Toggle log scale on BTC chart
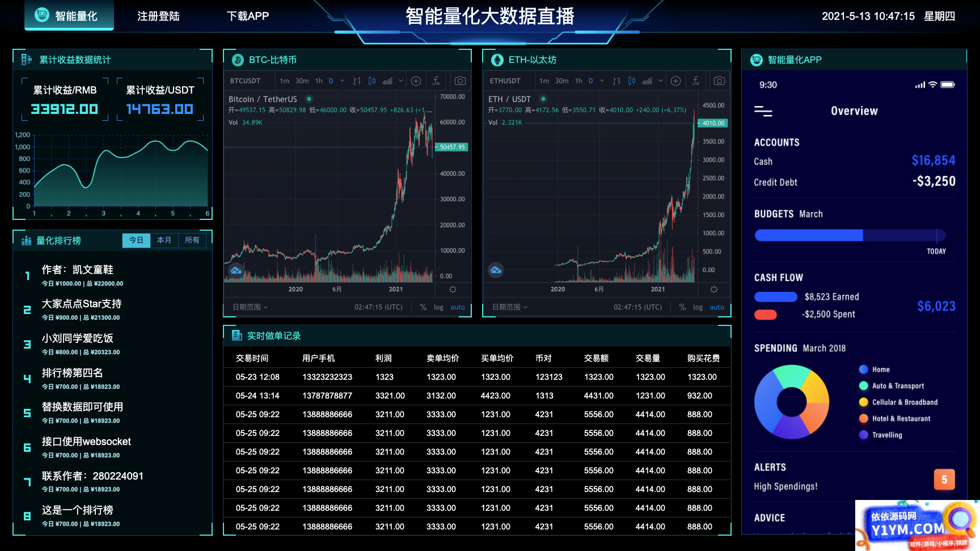Image resolution: width=980 pixels, height=551 pixels. 438,307
